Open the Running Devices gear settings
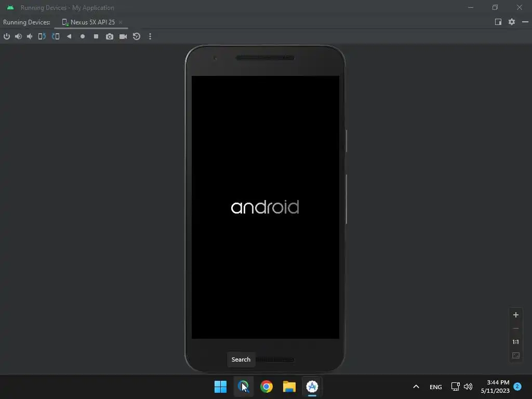 512,22
